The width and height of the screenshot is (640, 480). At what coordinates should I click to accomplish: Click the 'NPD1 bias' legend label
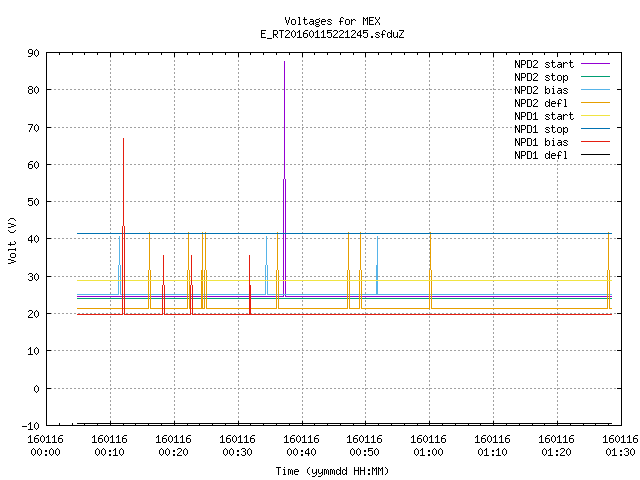[x=541, y=142]
